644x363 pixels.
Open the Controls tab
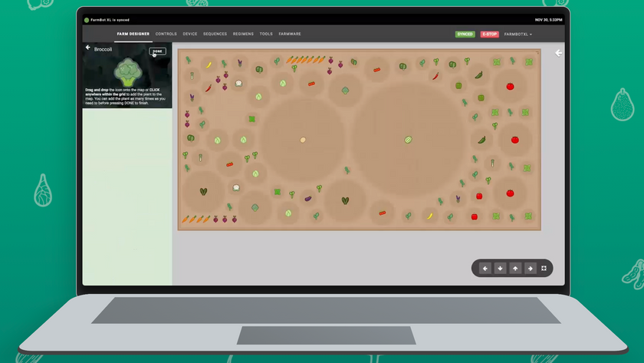click(x=166, y=34)
